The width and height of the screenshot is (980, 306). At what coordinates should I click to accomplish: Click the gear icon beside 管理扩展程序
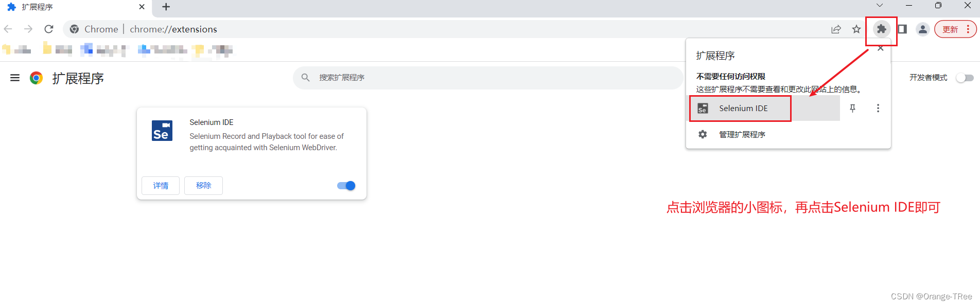pos(703,134)
